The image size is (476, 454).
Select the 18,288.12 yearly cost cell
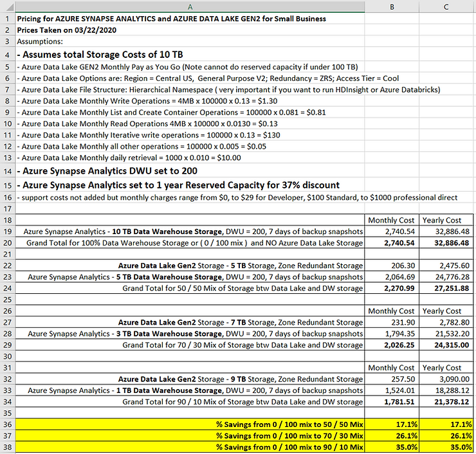(x=446, y=390)
